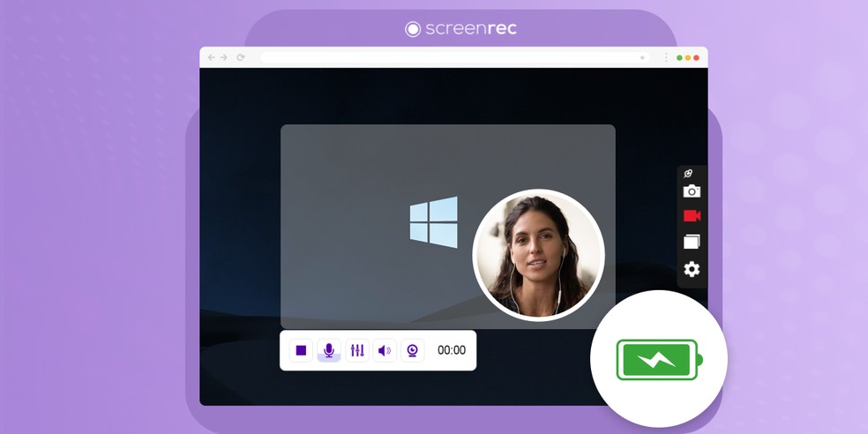Open the gallery stacked windows icon
The width and height of the screenshot is (868, 434).
point(692,242)
